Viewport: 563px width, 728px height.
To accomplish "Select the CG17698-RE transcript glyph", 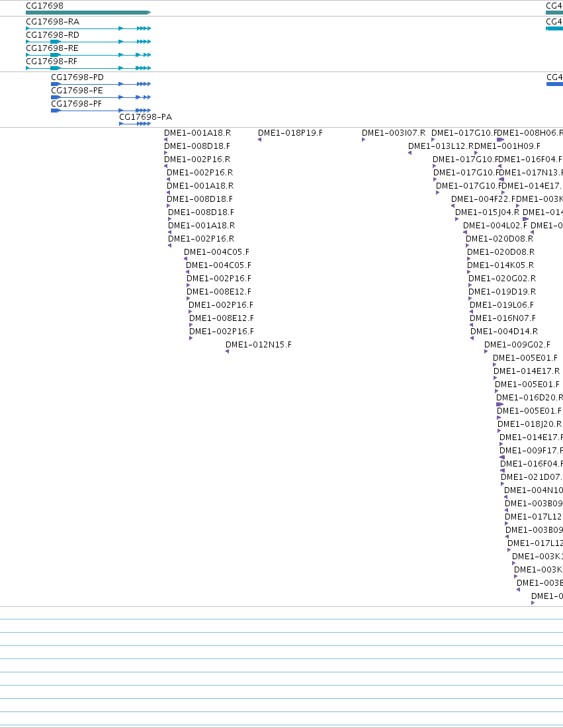I will point(88,55).
